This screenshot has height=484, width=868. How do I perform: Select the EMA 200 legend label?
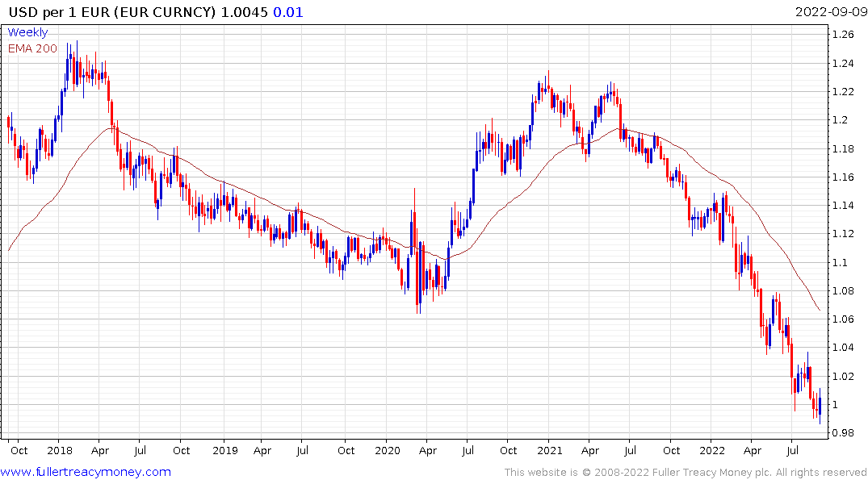pos(32,48)
